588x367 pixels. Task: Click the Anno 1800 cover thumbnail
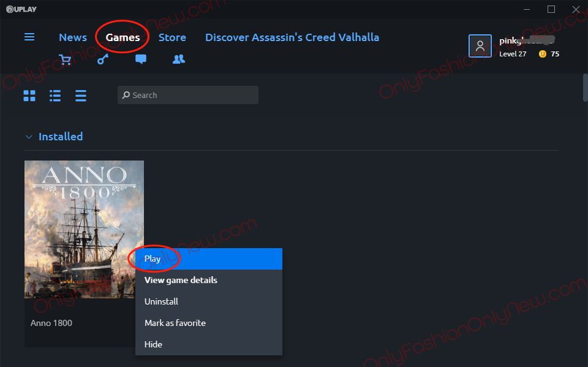pos(84,230)
